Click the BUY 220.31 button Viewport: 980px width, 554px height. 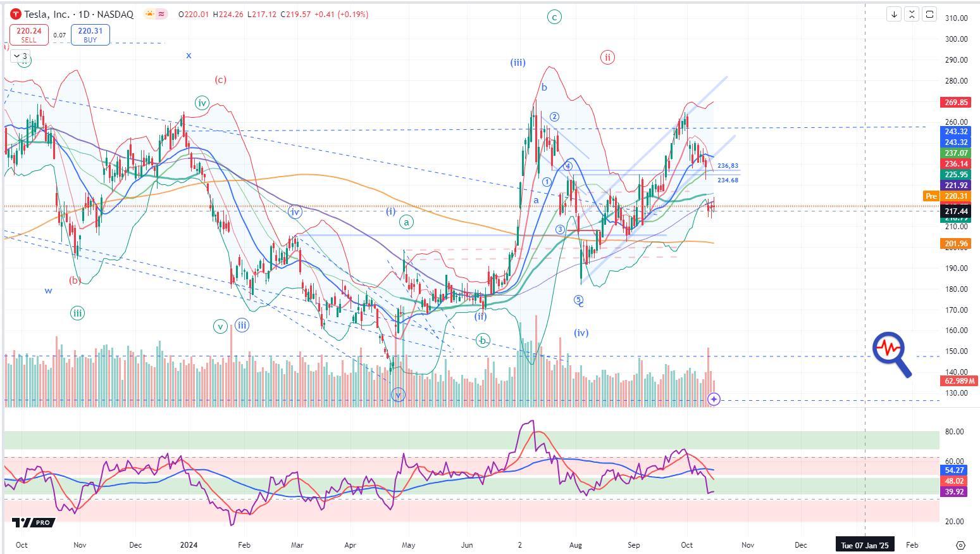[90, 35]
